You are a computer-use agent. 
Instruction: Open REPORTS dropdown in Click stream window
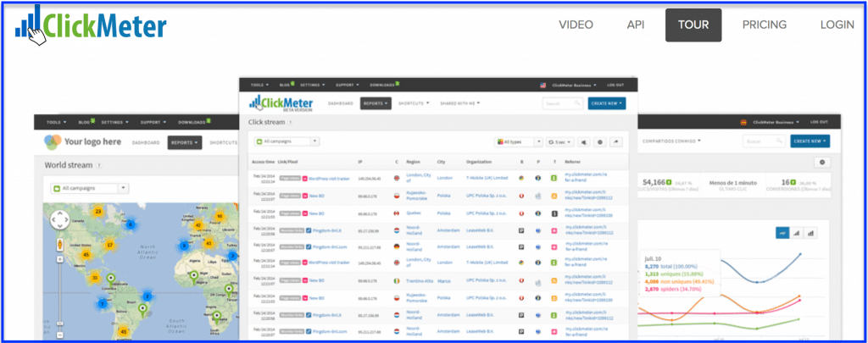(376, 103)
